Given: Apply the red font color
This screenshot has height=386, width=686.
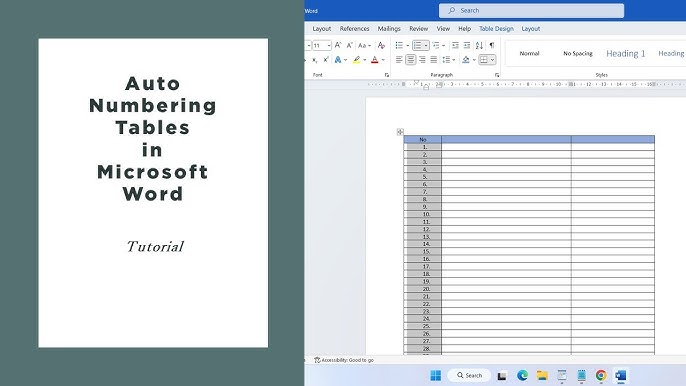Looking at the screenshot, I should click(374, 60).
